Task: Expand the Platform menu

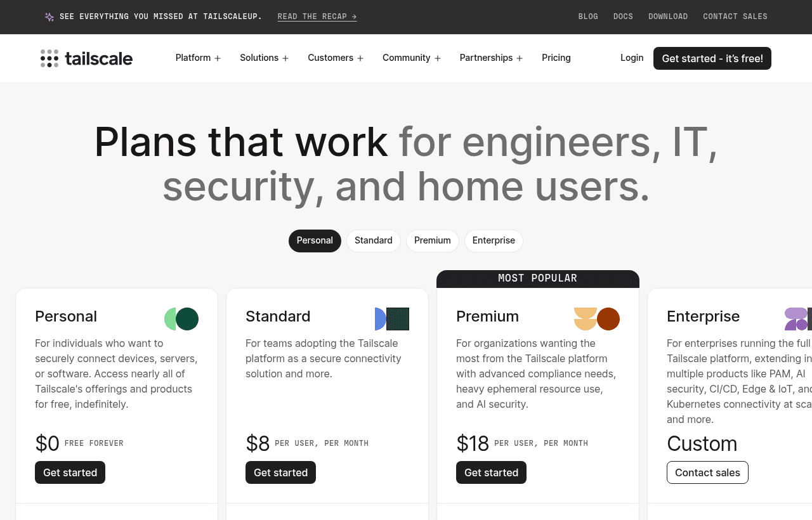Action: pos(198,58)
